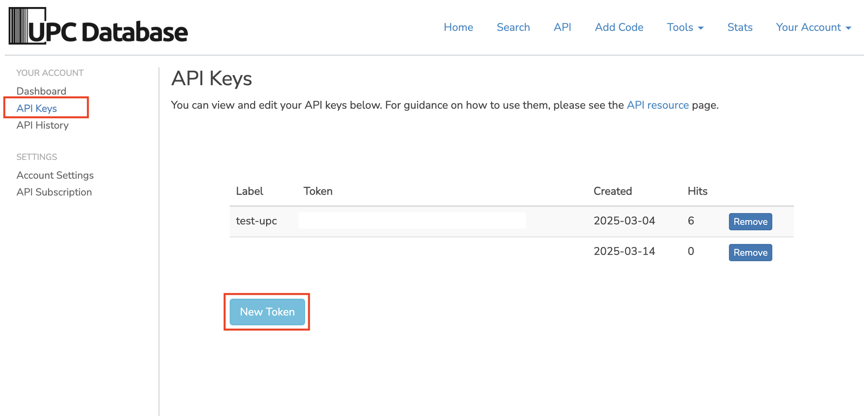Screen dimensions: 868x416
Task: Open API Subscription settings
Action: point(54,192)
